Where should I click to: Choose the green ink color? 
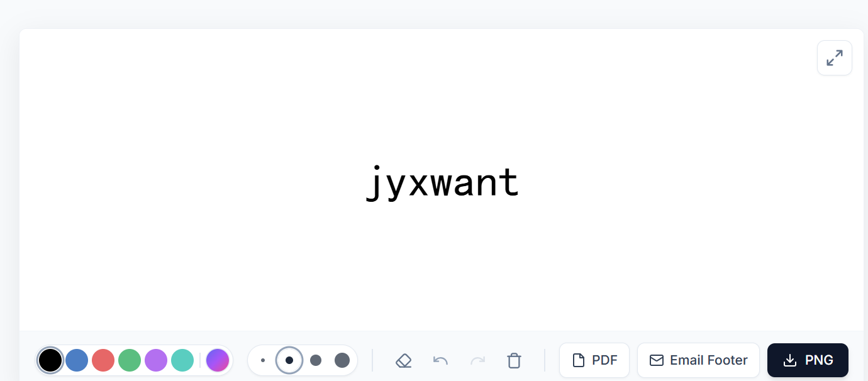(x=130, y=360)
